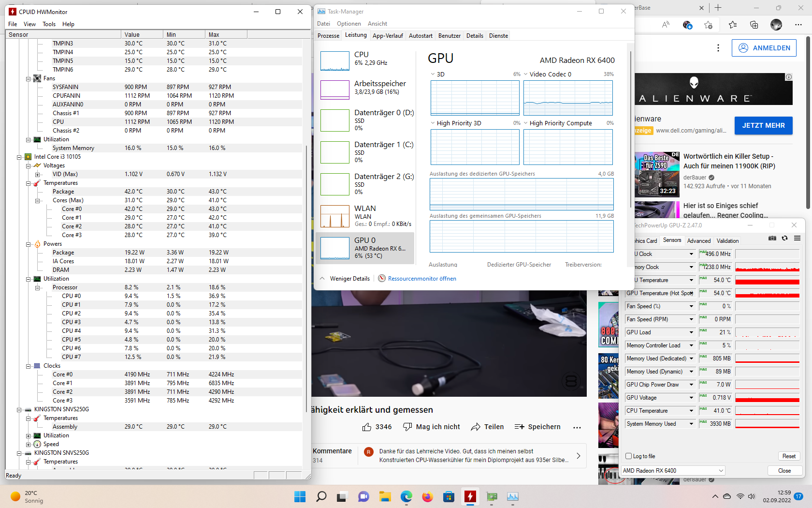Screen dimensions: 812x508
Task: Add this page to browser favorites
Action: (x=709, y=25)
